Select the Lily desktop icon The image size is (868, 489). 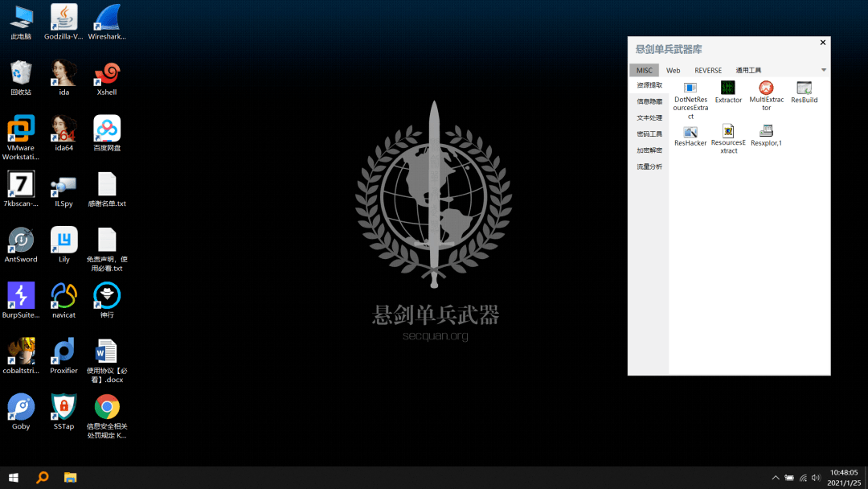pos(63,244)
